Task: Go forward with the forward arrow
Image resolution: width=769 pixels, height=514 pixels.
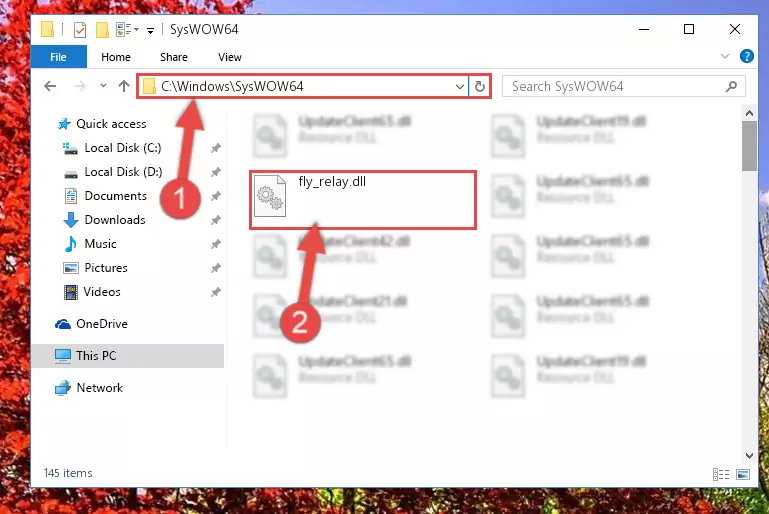Action: tap(79, 86)
